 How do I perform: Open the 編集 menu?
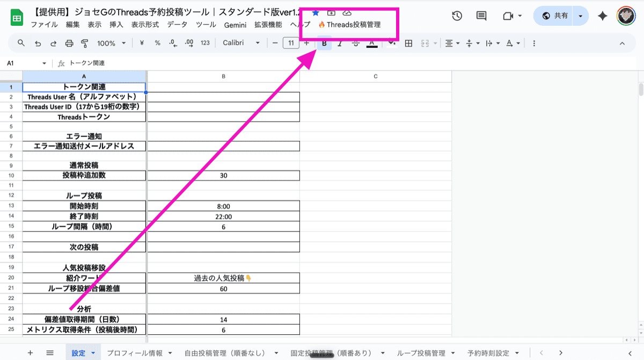click(73, 25)
